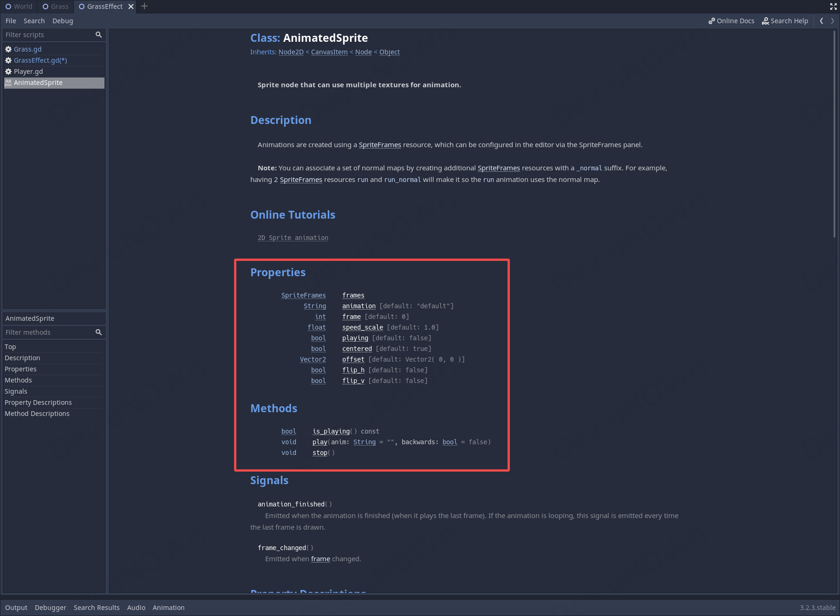Click the Filter scripts search magnifier icon
Image resolution: width=840 pixels, height=616 pixels.
coord(98,35)
